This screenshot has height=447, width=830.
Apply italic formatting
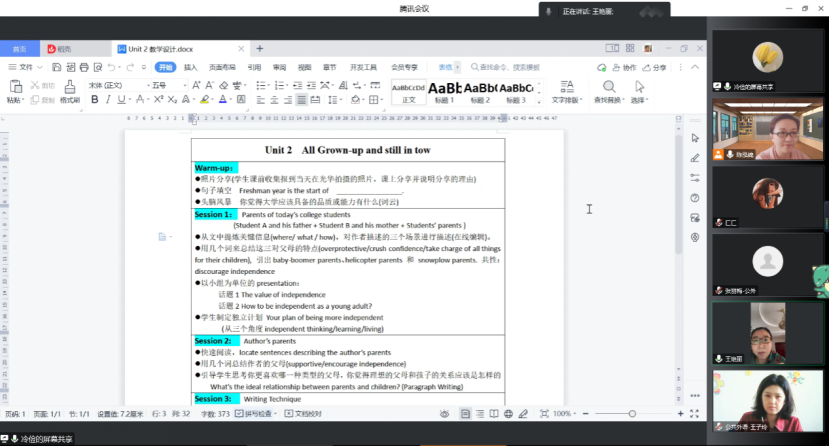pos(107,100)
